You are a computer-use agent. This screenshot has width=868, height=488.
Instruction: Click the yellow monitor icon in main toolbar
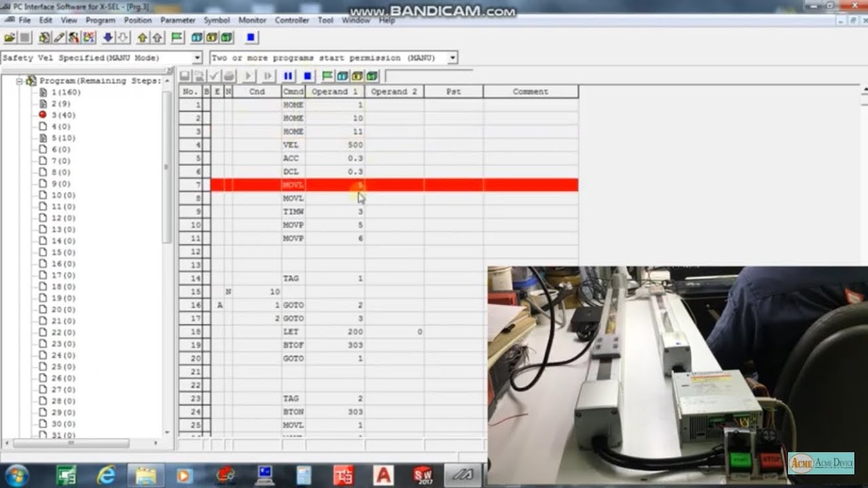pos(212,38)
